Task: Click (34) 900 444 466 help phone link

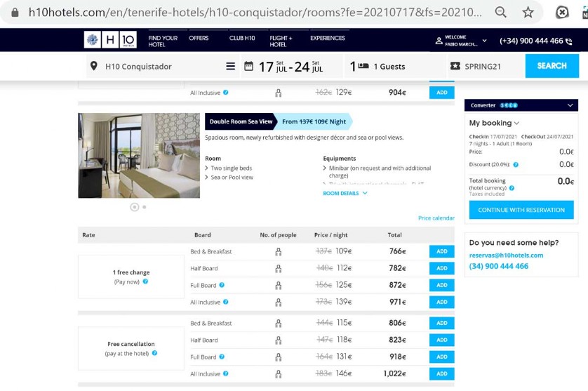Action: [498, 266]
